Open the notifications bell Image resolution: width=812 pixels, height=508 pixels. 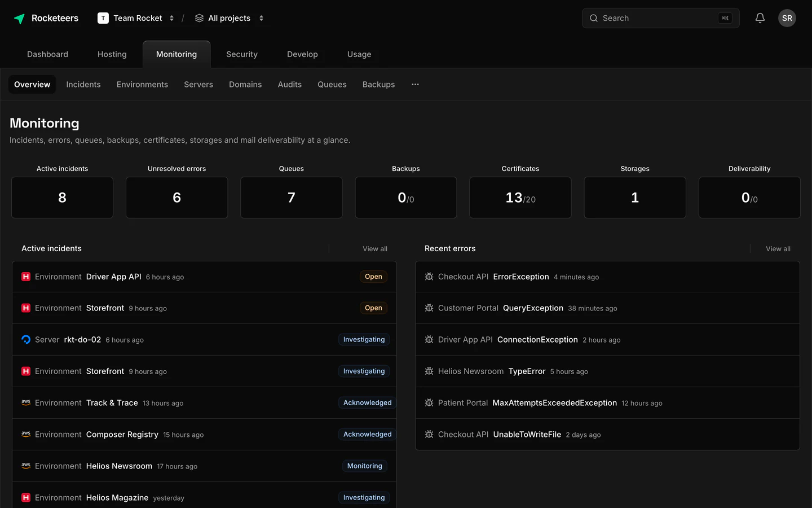click(x=760, y=18)
